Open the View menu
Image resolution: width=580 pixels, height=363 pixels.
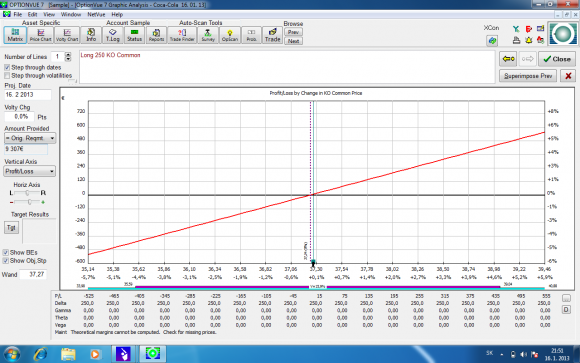click(x=49, y=14)
